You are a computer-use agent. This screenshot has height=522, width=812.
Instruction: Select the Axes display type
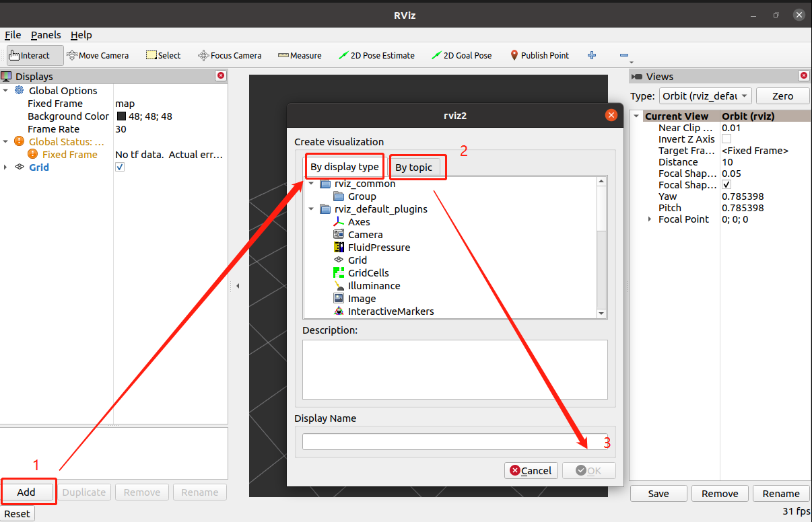point(359,222)
